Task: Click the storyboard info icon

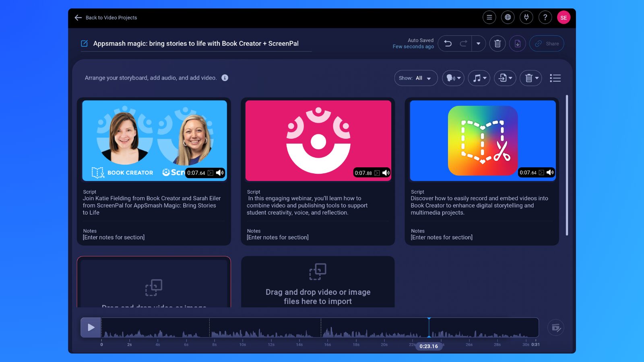Action: 225,78
